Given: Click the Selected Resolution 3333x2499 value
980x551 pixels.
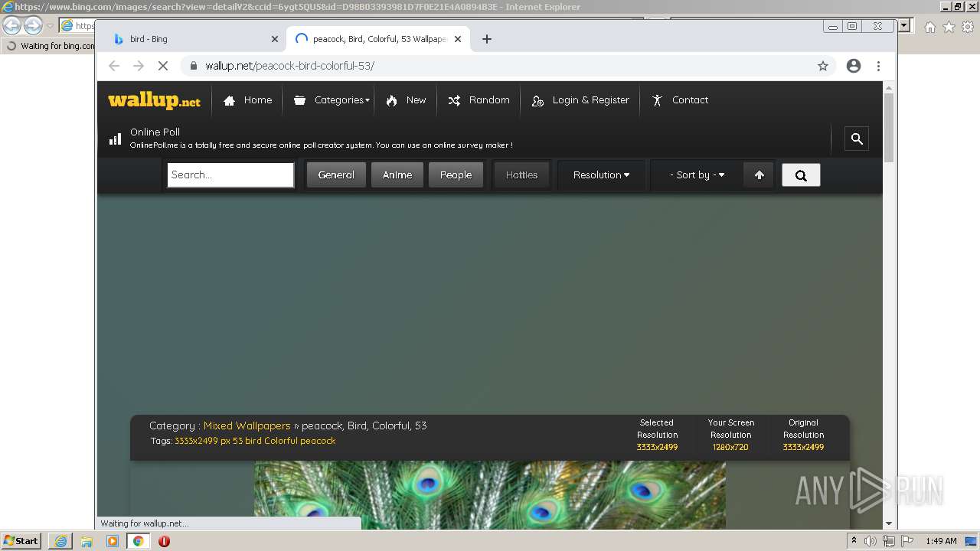Looking at the screenshot, I should pyautogui.click(x=657, y=447).
